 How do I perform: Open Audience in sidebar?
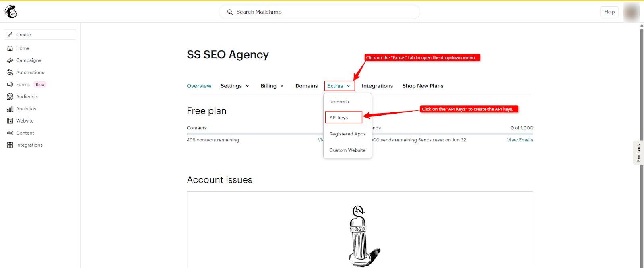(x=27, y=97)
